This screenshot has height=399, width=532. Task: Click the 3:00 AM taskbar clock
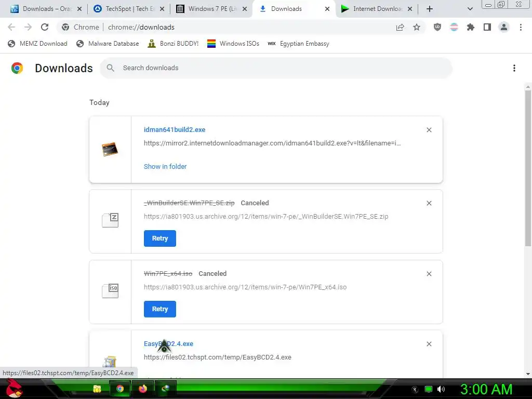pyautogui.click(x=486, y=389)
